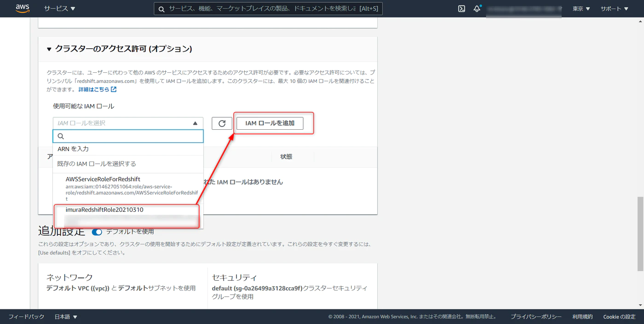Open the 利用規約 link
Image resolution: width=644 pixels, height=324 pixels.
(582, 317)
